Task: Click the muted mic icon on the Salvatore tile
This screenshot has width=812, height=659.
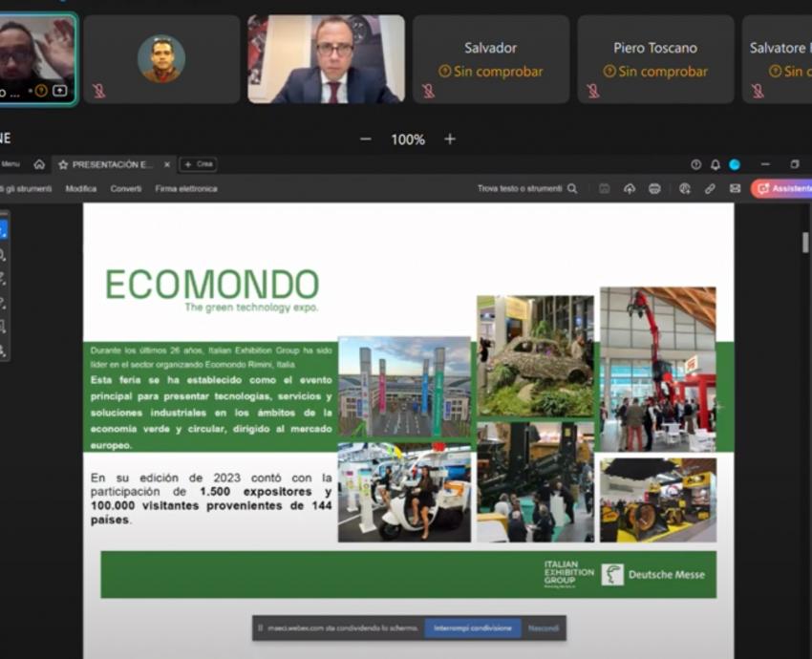Action: point(758,91)
